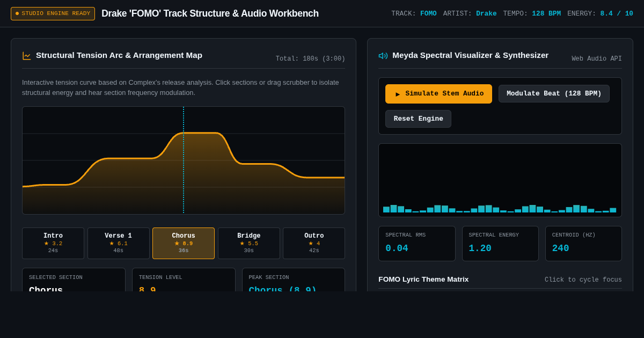This screenshot has height=338, width=644.
Task: Click the Selected Section card showing Chorus
Action: coord(74,280)
